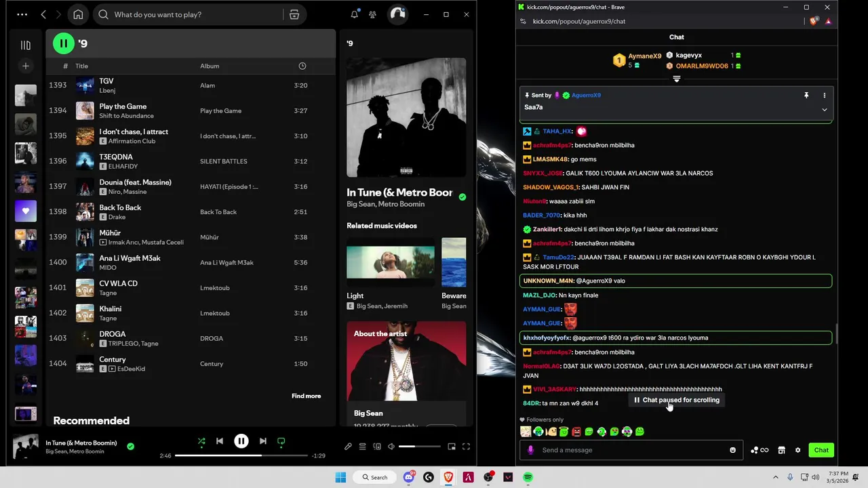Open the play queue

click(362, 447)
